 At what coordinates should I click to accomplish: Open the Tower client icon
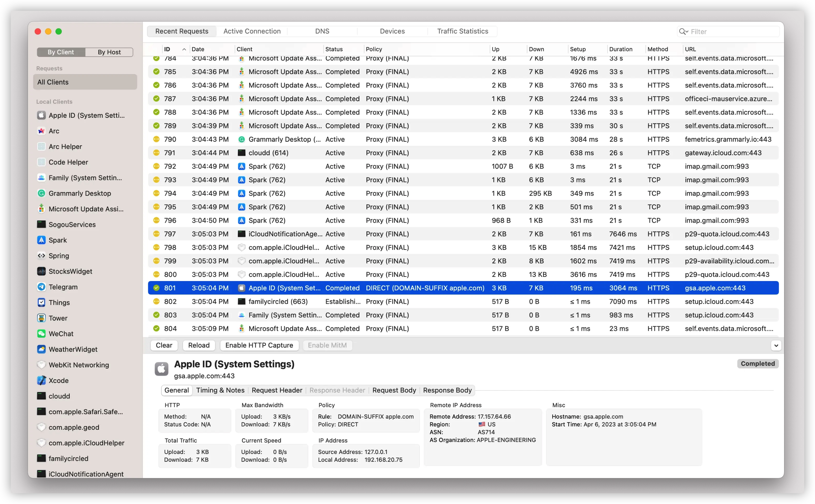point(41,318)
